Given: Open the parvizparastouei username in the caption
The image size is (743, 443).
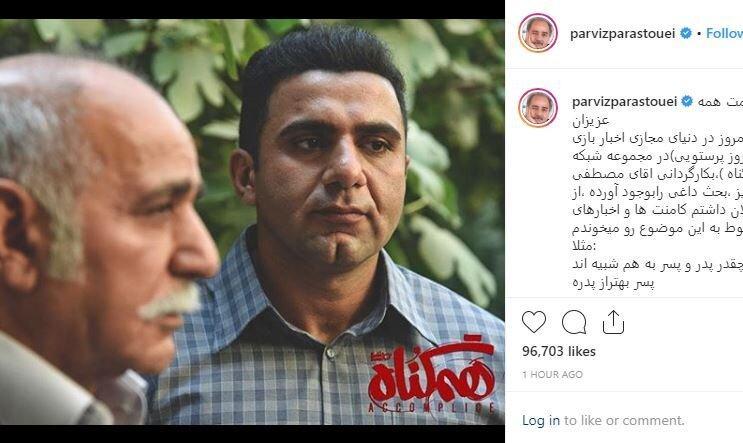Looking at the screenshot, I should click(x=625, y=101).
